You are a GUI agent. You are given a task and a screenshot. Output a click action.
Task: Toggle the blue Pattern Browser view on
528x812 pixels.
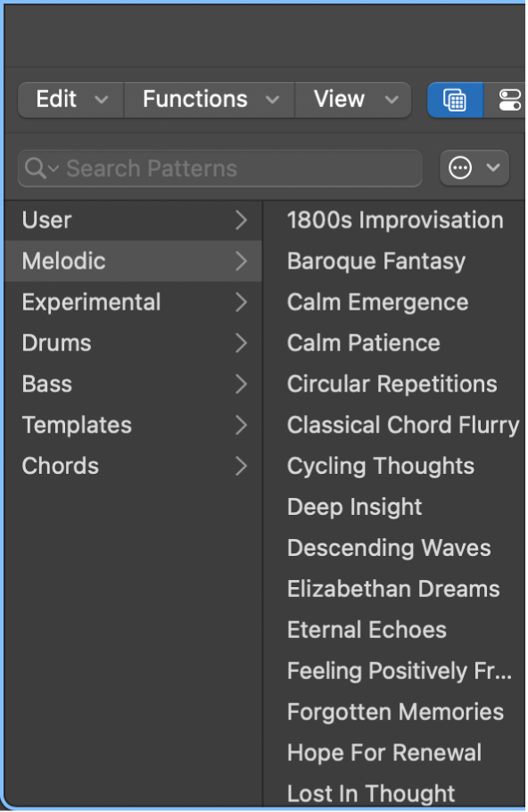tap(454, 100)
